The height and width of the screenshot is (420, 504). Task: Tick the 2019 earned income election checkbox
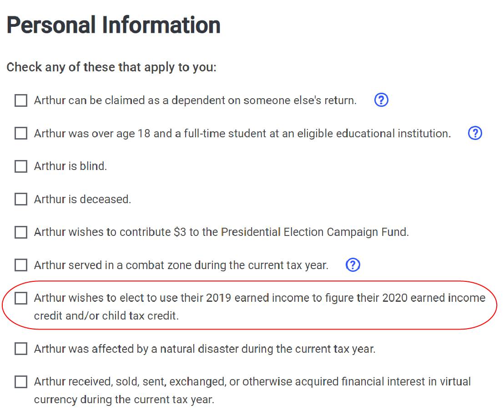coord(21,298)
